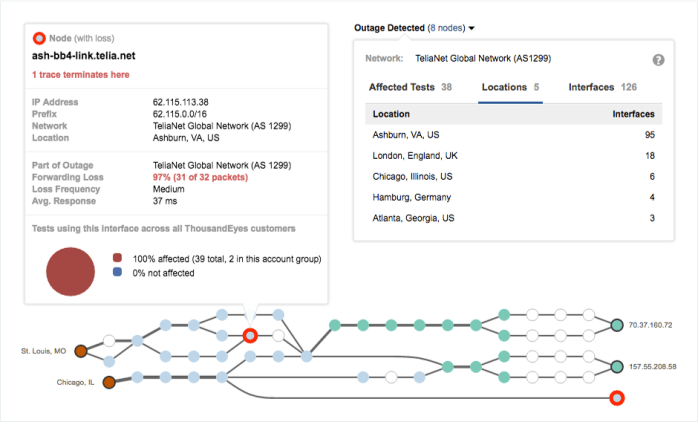The width and height of the screenshot is (698, 422).
Task: Click the St. Louis, MO agent node
Action: tap(81, 351)
